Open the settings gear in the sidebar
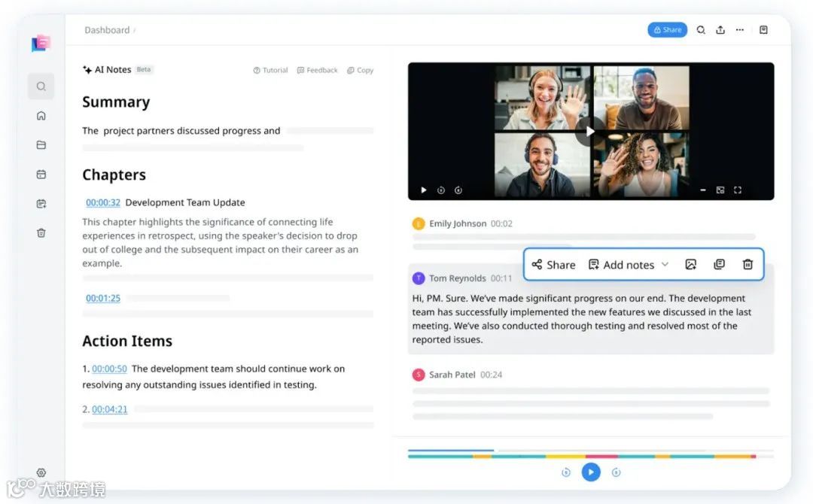 (41, 472)
